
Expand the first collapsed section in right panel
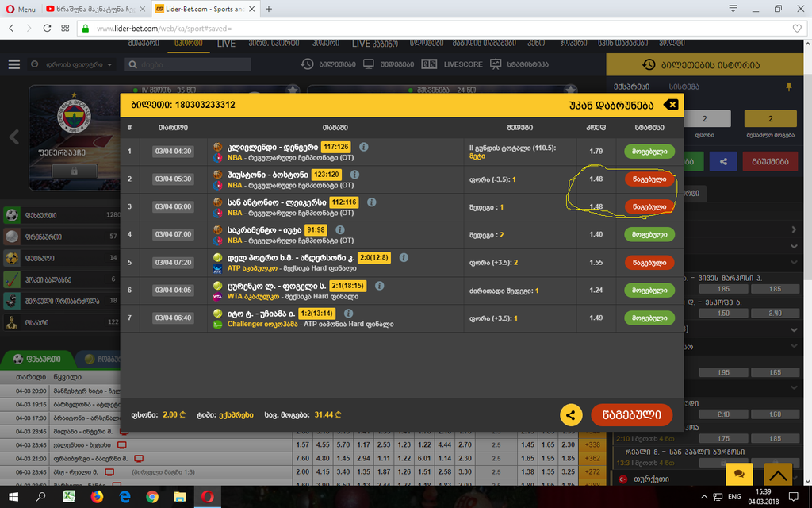point(794,229)
